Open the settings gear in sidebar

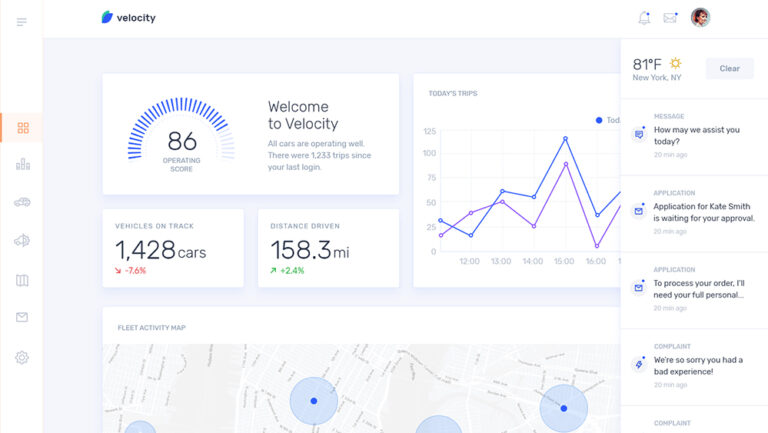[22, 357]
